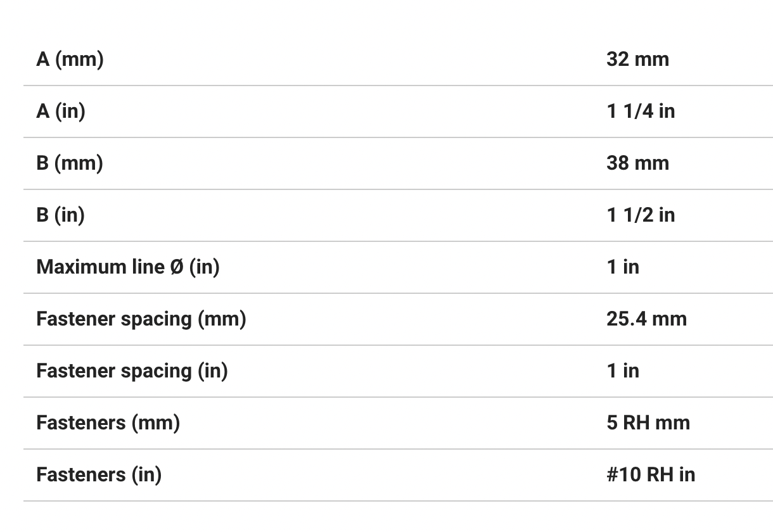The width and height of the screenshot is (773, 532).
Task: Click the "Fasteners (in)" row label
Action: 98,475
